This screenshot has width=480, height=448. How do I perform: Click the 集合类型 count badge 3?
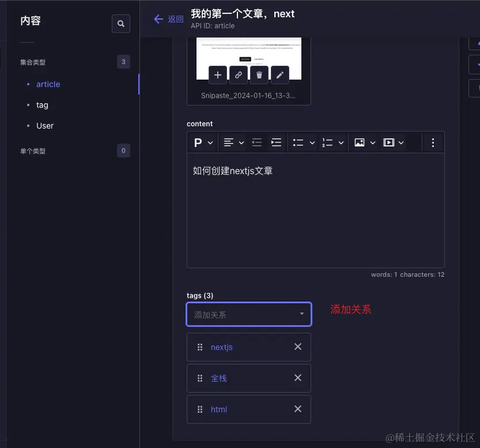123,62
